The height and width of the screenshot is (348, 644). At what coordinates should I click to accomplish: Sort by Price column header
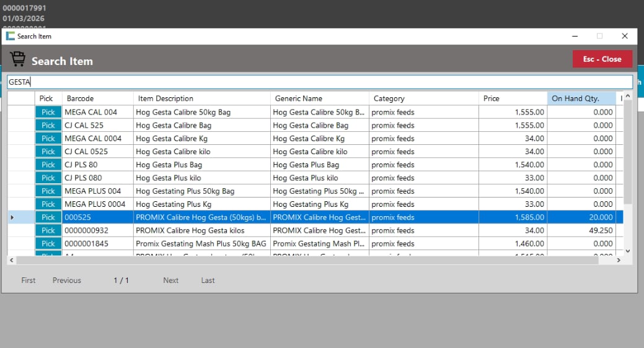513,98
